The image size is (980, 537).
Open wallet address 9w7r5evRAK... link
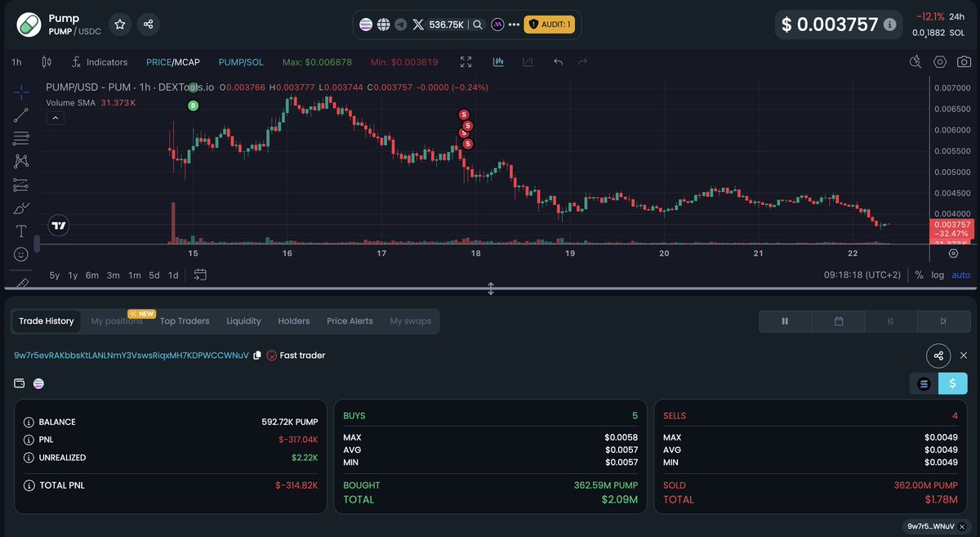pos(131,356)
